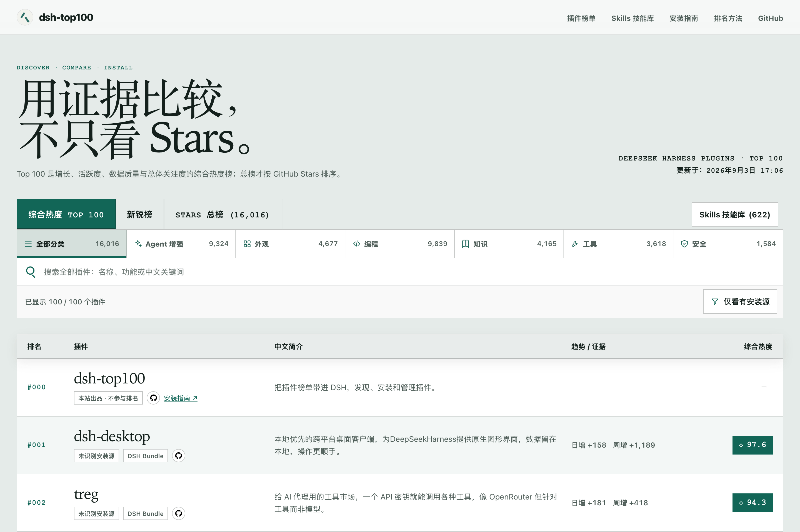Switch to STARS 总榜 tab
Image resolution: width=800 pixels, height=532 pixels.
pos(223,214)
